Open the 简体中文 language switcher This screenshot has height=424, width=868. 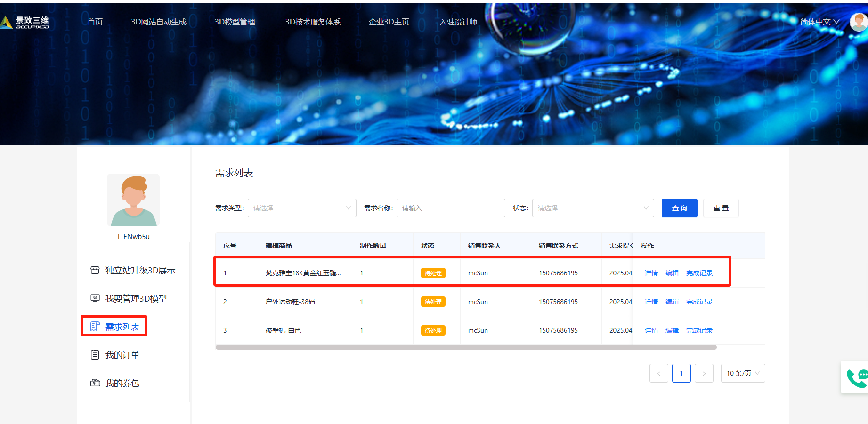819,22
